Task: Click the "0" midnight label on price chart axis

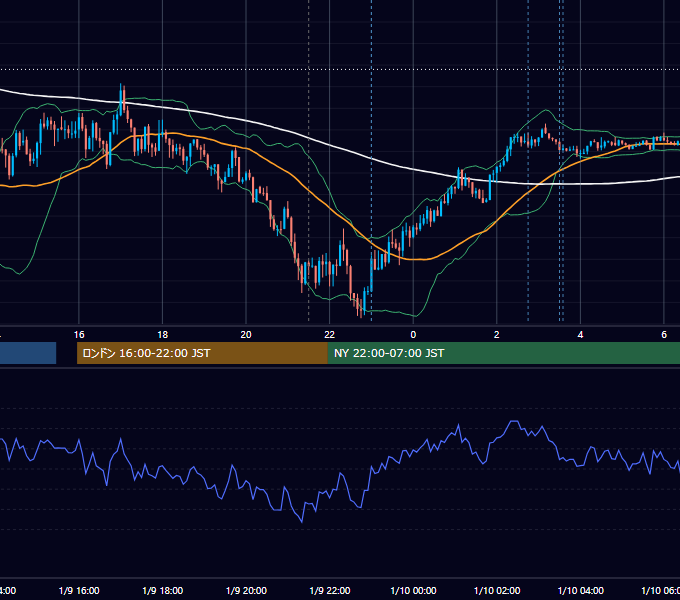Action: click(413, 335)
